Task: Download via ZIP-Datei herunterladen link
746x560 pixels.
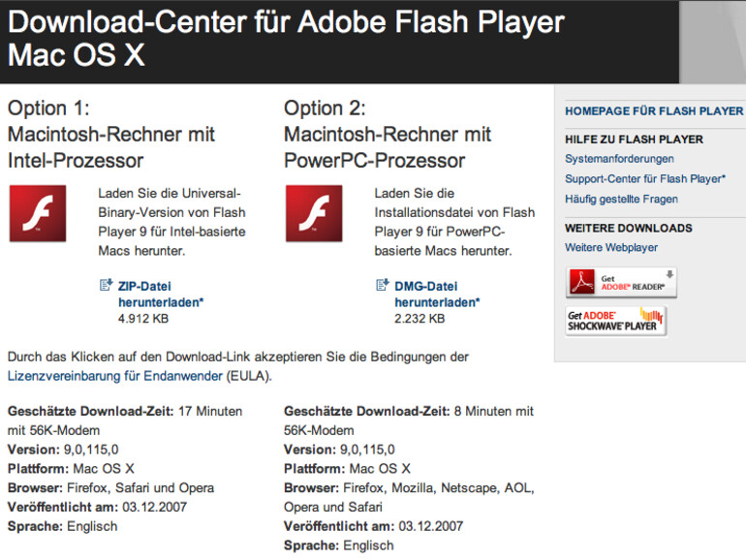Action: (161, 295)
